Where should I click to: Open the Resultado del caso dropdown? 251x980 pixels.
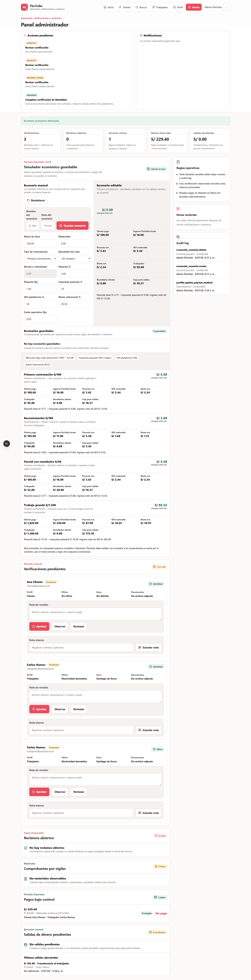point(75,259)
